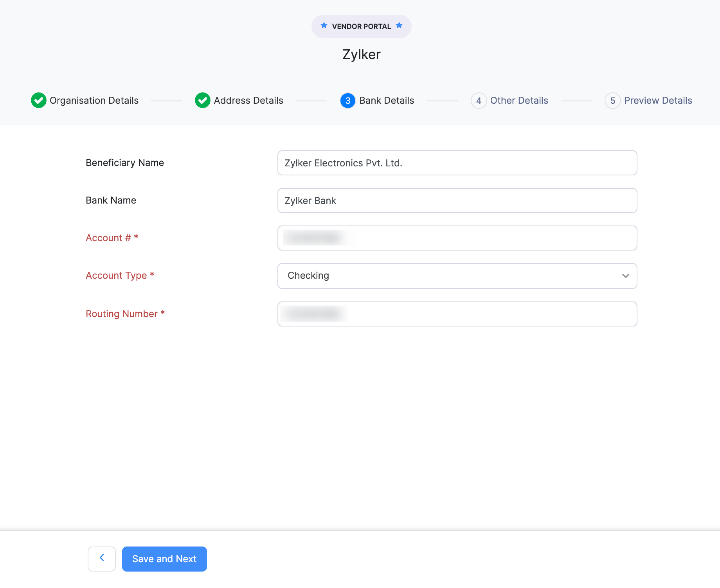Viewport: 720px width, 588px height.
Task: Click the chevron on the Checking selector
Action: point(626,276)
